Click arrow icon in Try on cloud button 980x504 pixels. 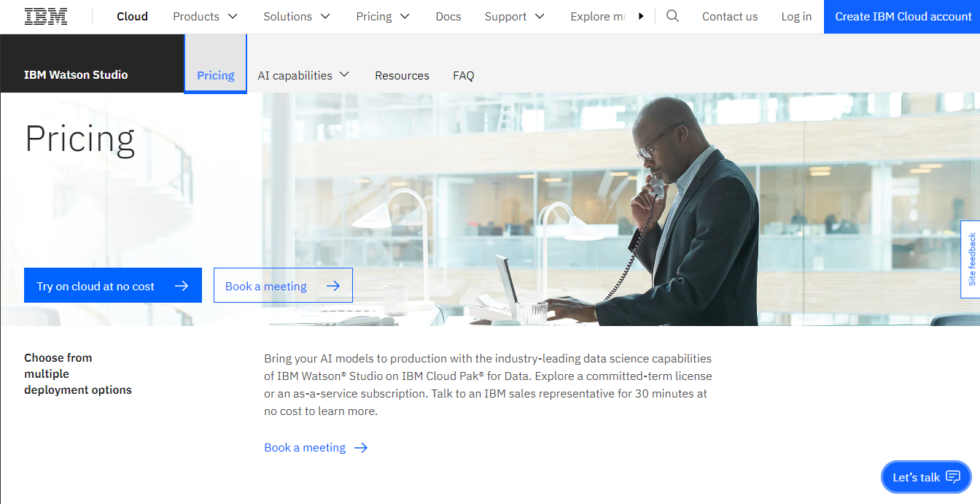(182, 286)
